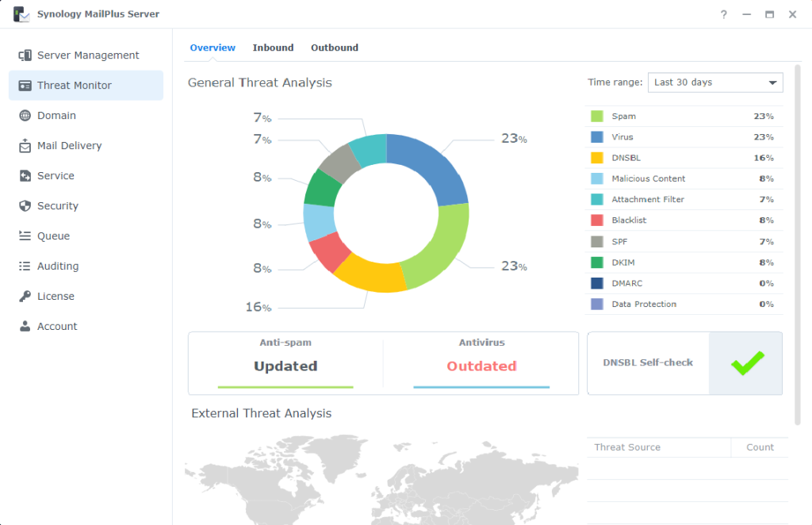Go to the Domain section

86,116
